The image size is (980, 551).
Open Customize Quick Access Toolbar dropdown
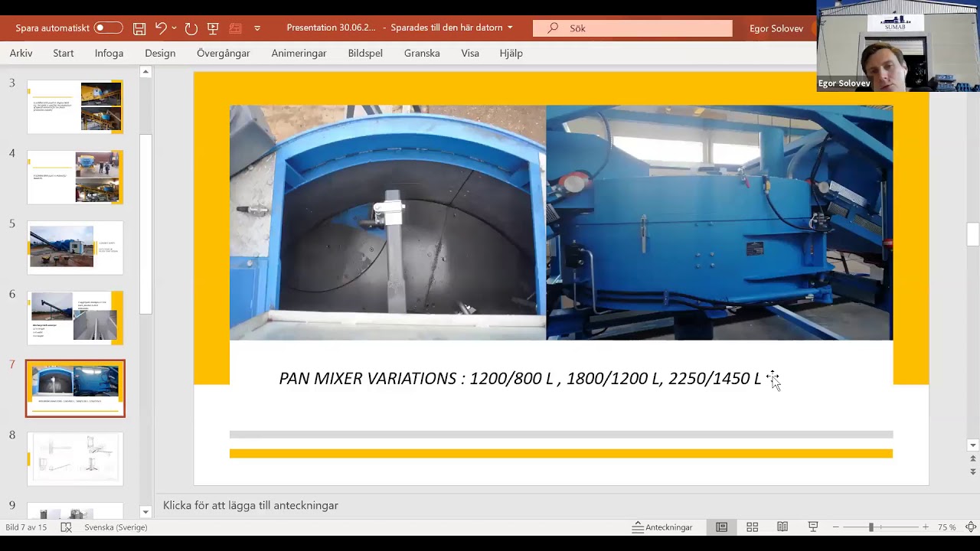[257, 28]
